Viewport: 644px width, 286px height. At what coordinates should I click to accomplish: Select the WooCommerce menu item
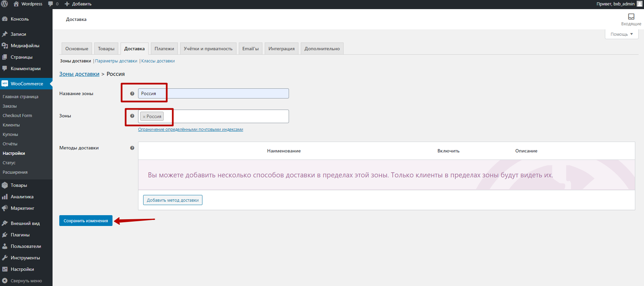(x=26, y=84)
